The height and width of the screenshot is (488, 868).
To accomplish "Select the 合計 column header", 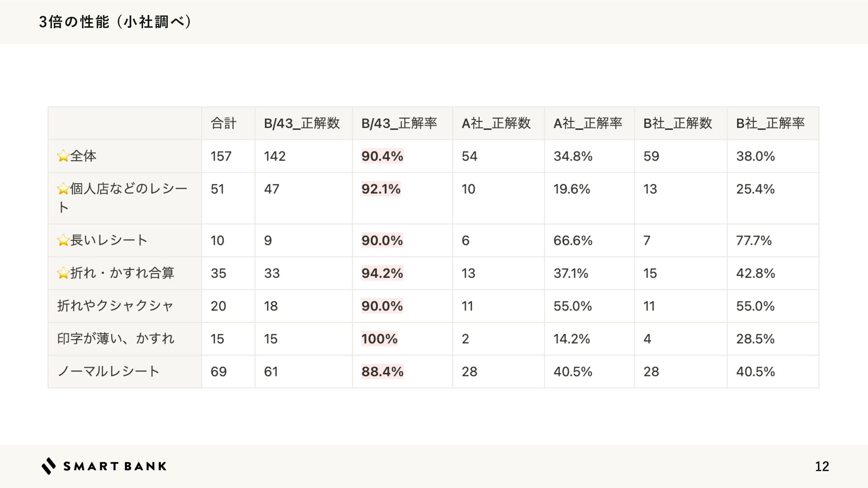I will coord(223,123).
